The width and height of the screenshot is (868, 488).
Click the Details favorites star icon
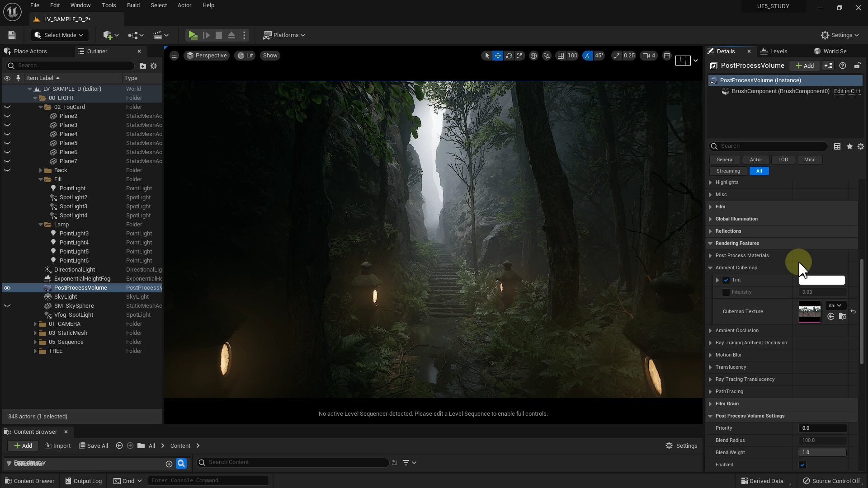[x=849, y=146]
